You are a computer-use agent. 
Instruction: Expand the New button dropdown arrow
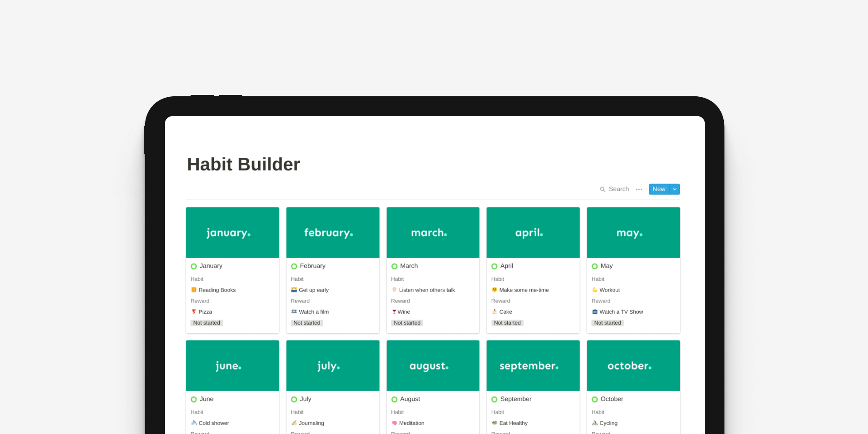(675, 189)
